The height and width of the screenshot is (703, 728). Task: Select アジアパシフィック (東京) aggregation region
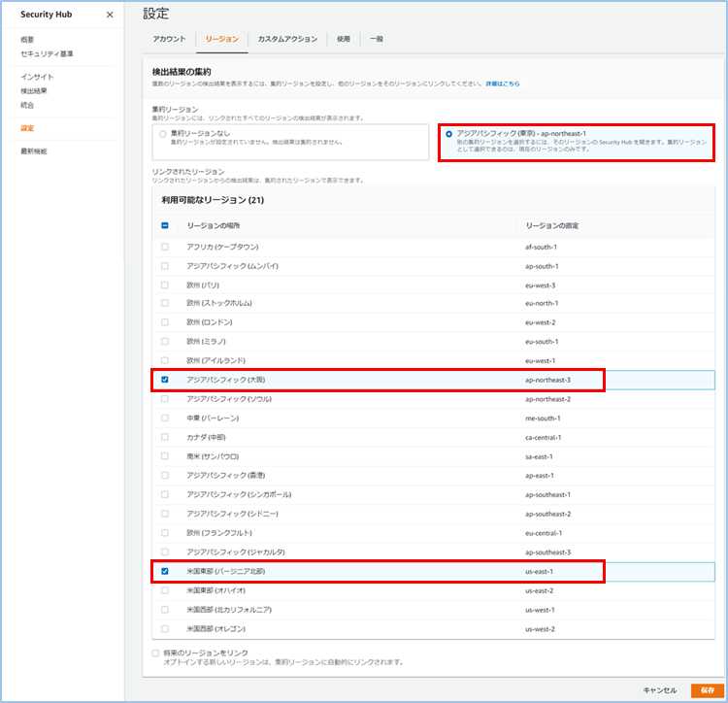point(448,134)
